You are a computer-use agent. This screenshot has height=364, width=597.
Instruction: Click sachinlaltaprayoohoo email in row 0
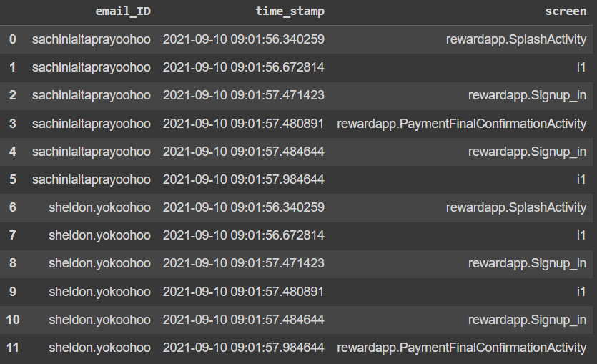point(92,39)
